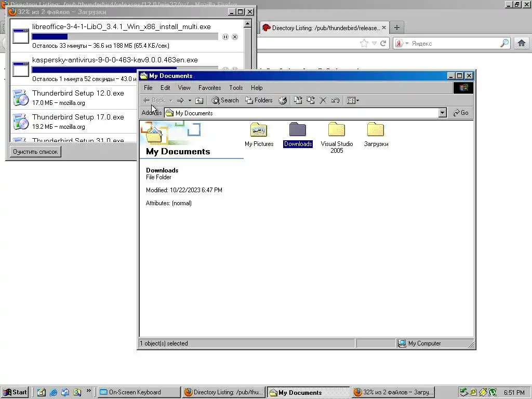Select the Thunderbird Setup 12.0.exe entry
Image resolution: width=532 pixels, height=399 pixels.
point(74,97)
